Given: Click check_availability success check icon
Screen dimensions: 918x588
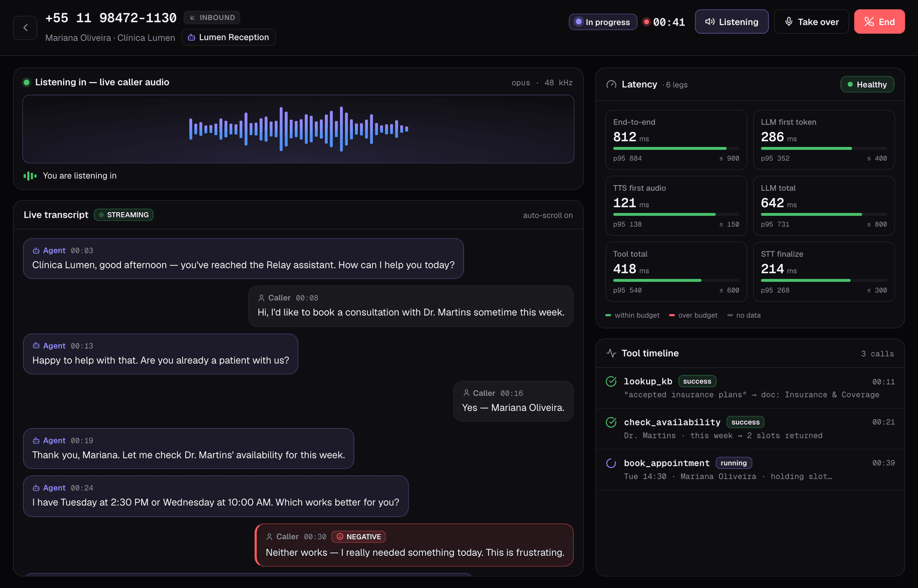Looking at the screenshot, I should (x=611, y=422).
